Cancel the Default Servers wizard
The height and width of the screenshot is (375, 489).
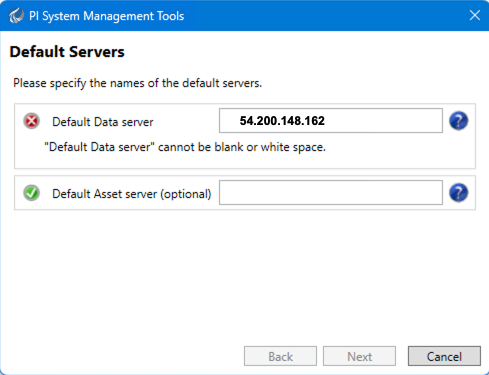click(444, 356)
